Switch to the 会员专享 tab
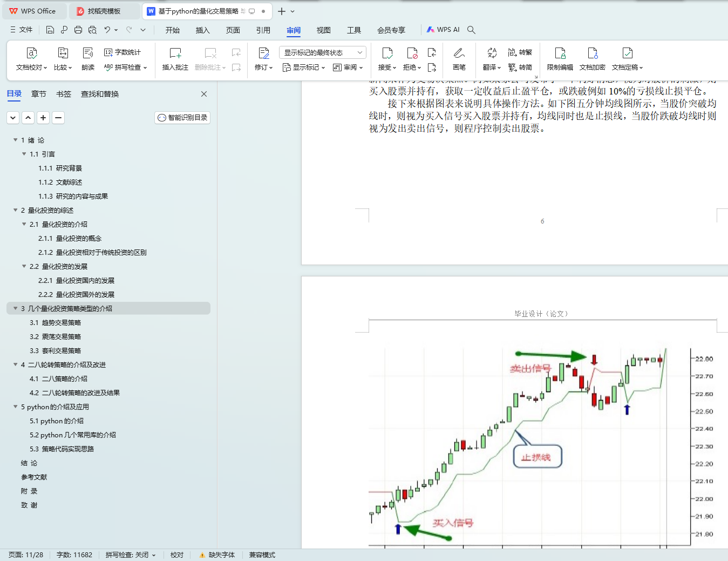Viewport: 728px width, 561px height. pyautogui.click(x=391, y=30)
